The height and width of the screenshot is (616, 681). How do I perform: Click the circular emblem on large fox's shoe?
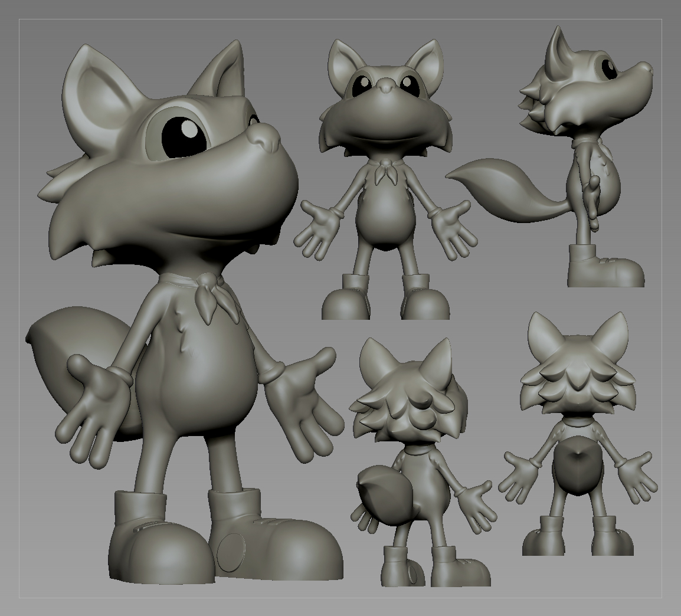[231, 551]
